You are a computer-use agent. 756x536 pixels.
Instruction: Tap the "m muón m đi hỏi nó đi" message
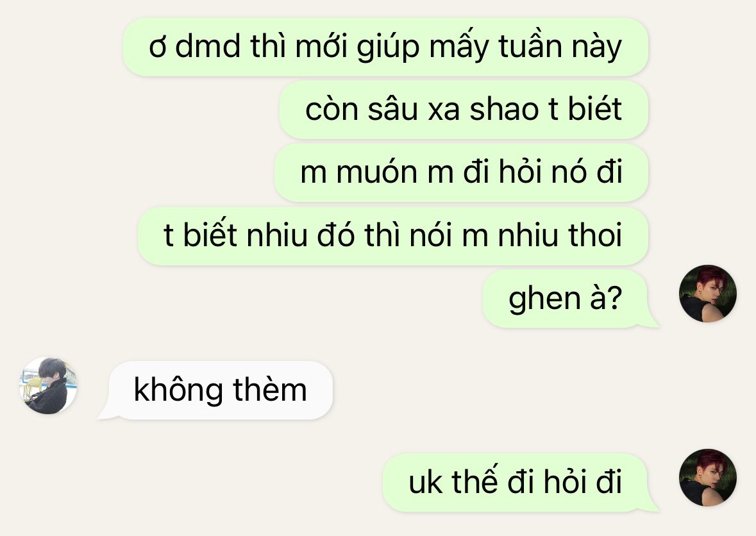(461, 172)
